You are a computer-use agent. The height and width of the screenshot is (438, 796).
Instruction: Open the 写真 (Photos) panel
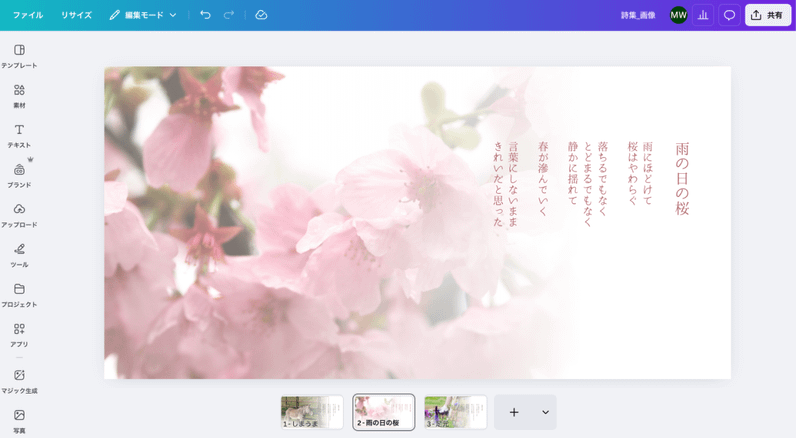[19, 422]
